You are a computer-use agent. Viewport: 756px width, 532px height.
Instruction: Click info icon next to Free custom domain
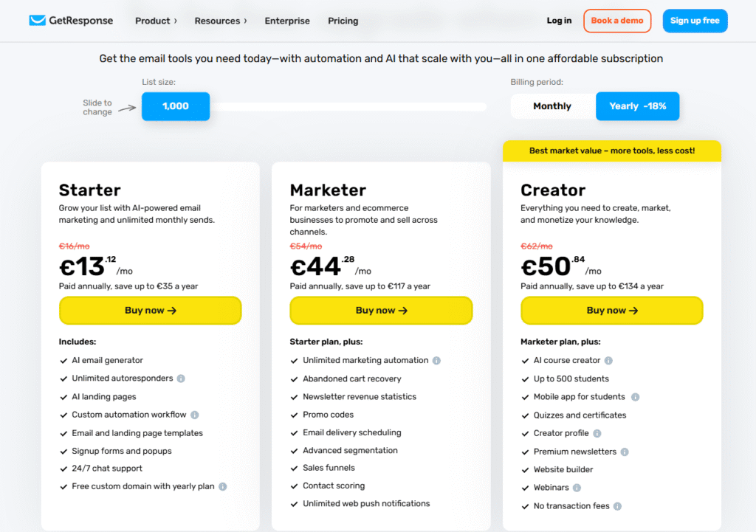click(222, 487)
